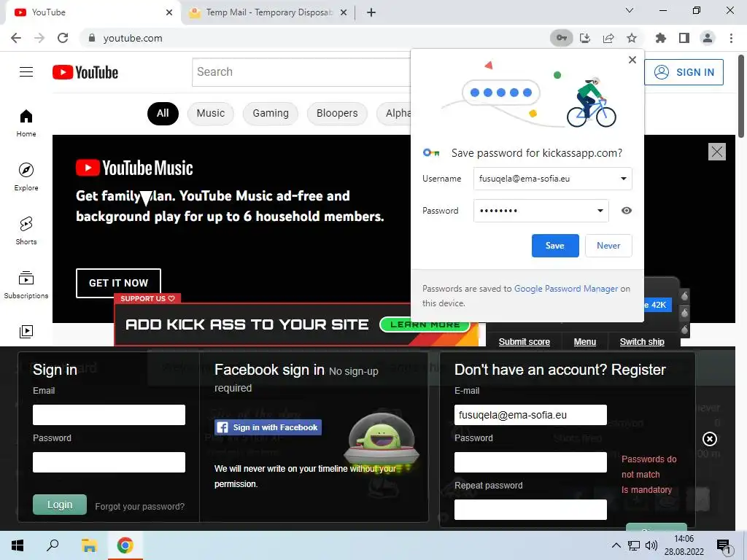Open the notifications center icon
Screen dimensions: 747x560
[x=724, y=546]
